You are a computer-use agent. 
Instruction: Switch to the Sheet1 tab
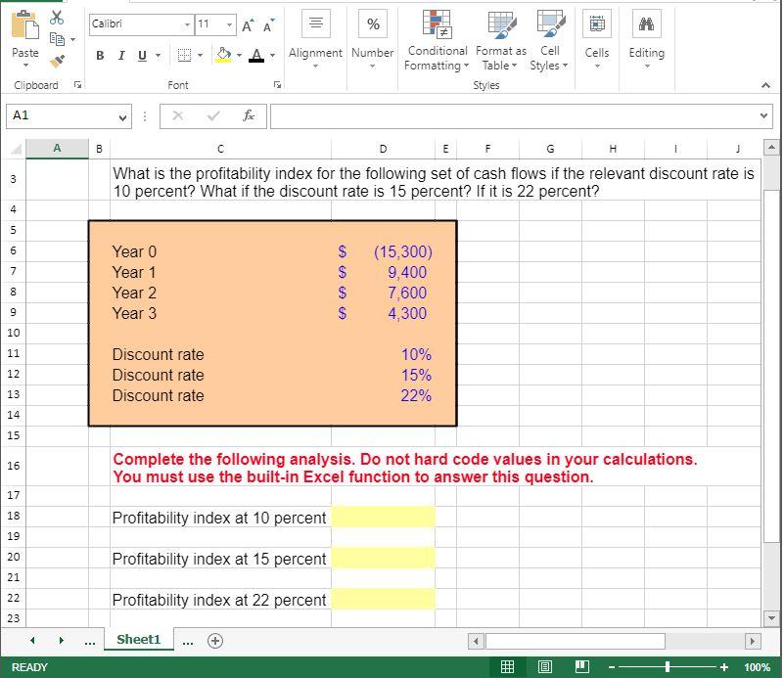coord(138,639)
